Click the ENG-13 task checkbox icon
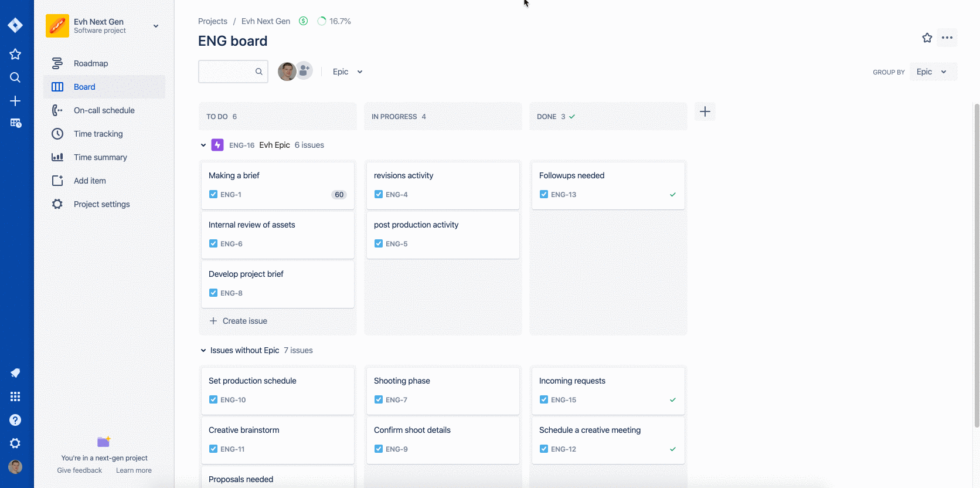Image resolution: width=980 pixels, height=488 pixels. coord(544,194)
